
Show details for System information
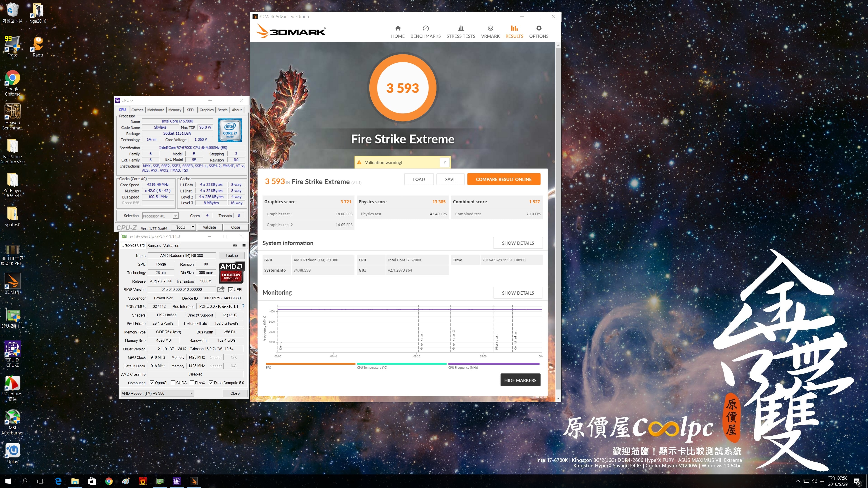[518, 243]
